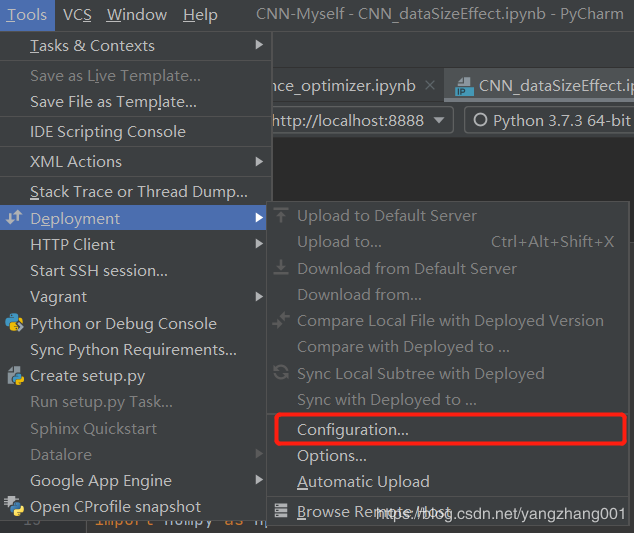Screen dimensions: 634x533
Task: Open the Window menu
Action: click(x=137, y=15)
